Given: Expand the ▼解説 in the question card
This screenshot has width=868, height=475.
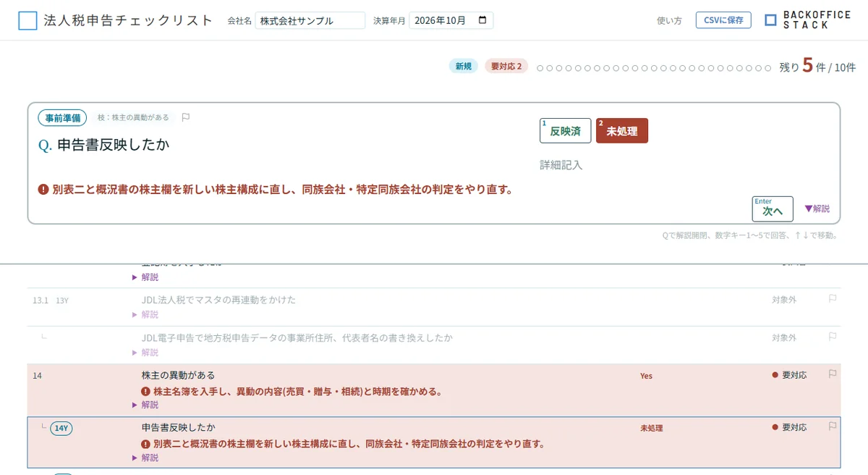Looking at the screenshot, I should click(817, 209).
